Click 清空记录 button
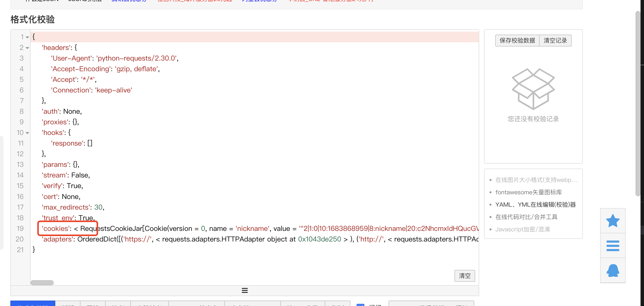Viewport: 644px width, 306px height. pyautogui.click(x=555, y=41)
